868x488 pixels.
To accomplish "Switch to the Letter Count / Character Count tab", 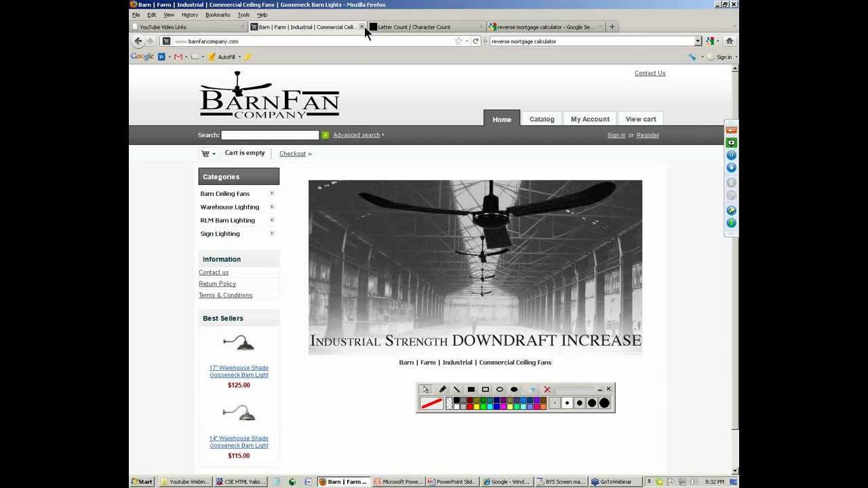I will 414,27.
